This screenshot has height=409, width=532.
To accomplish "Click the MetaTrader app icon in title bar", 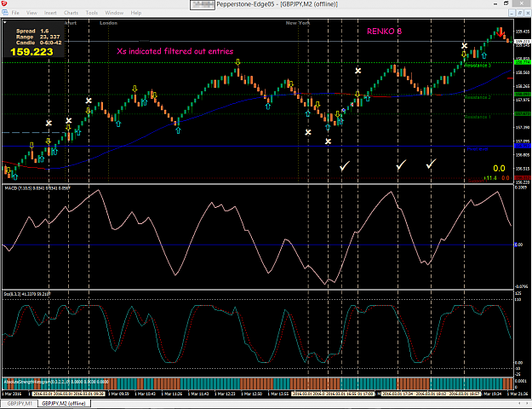I will [x=3, y=3].
